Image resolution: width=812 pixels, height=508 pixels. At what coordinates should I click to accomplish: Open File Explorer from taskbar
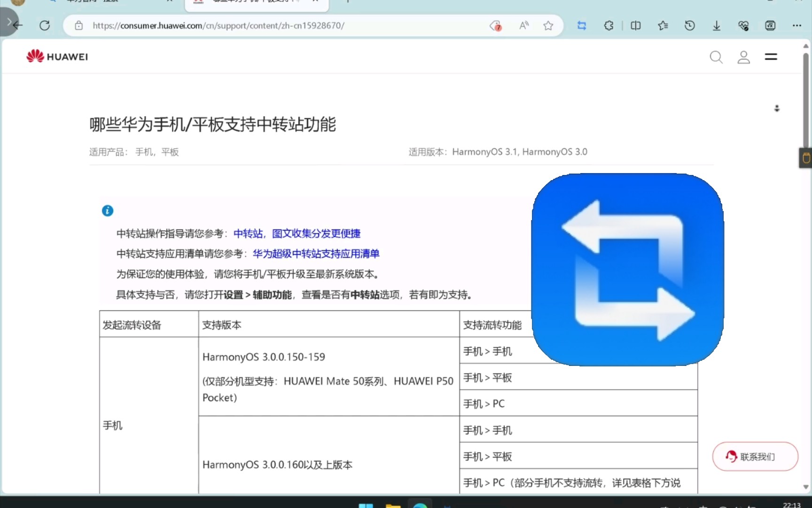click(393, 505)
